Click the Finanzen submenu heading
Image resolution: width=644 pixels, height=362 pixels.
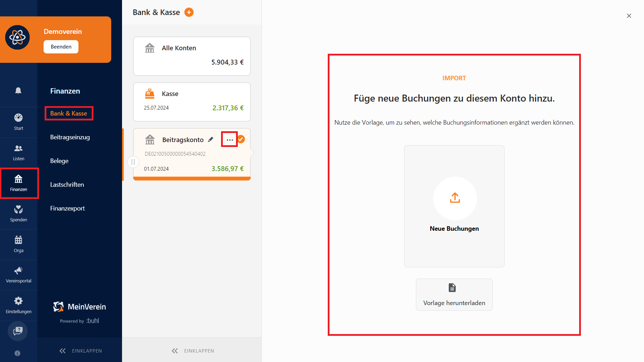coord(65,91)
